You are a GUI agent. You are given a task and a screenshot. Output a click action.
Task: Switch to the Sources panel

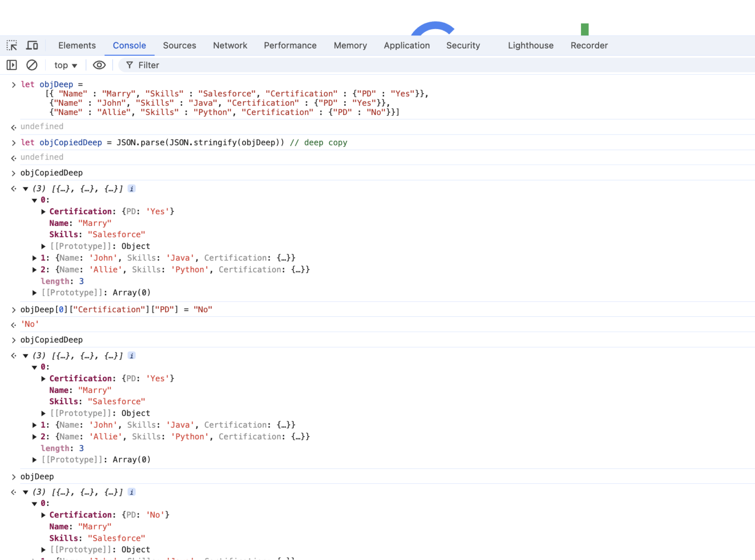tap(179, 45)
